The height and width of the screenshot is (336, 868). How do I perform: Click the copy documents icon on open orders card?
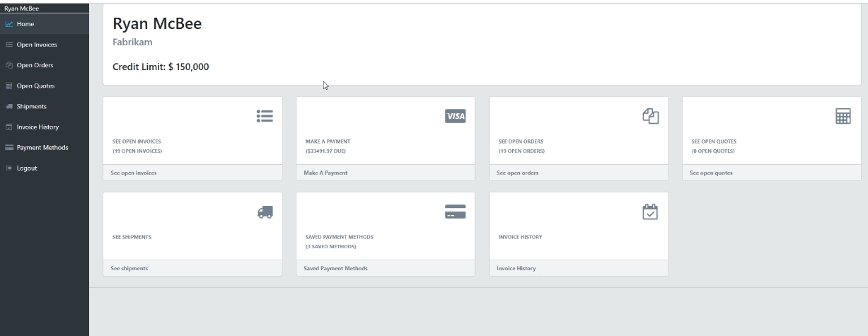click(650, 116)
